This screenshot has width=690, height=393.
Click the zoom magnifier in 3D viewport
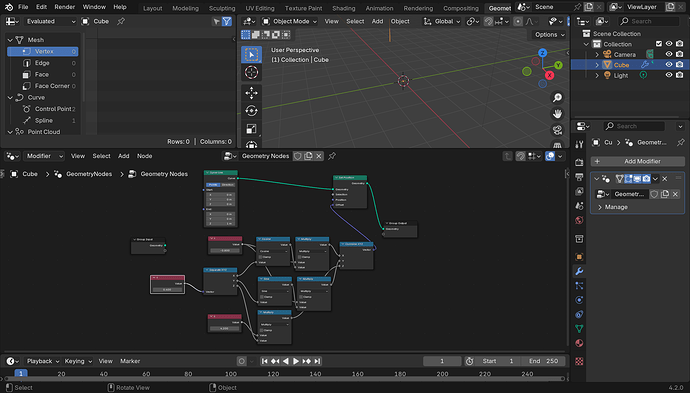557,98
